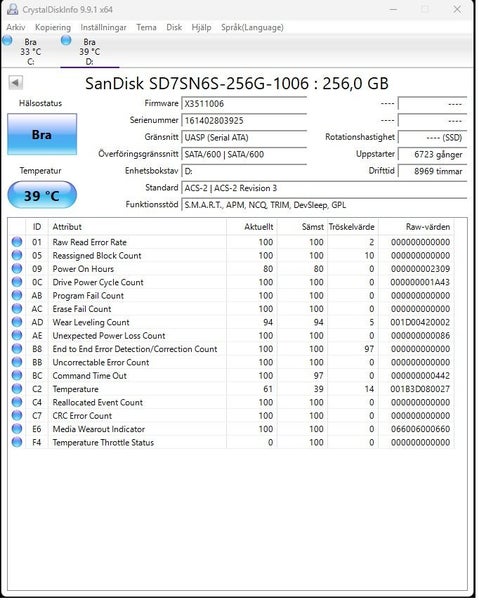The width and height of the screenshot is (479, 600).
Task: Open the Tema menu
Action: [146, 28]
